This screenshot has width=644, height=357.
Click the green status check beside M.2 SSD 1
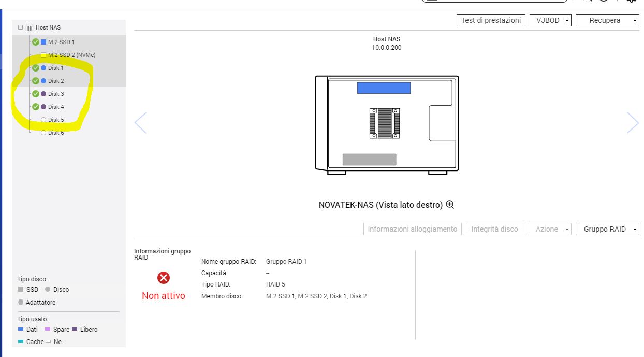tap(36, 42)
